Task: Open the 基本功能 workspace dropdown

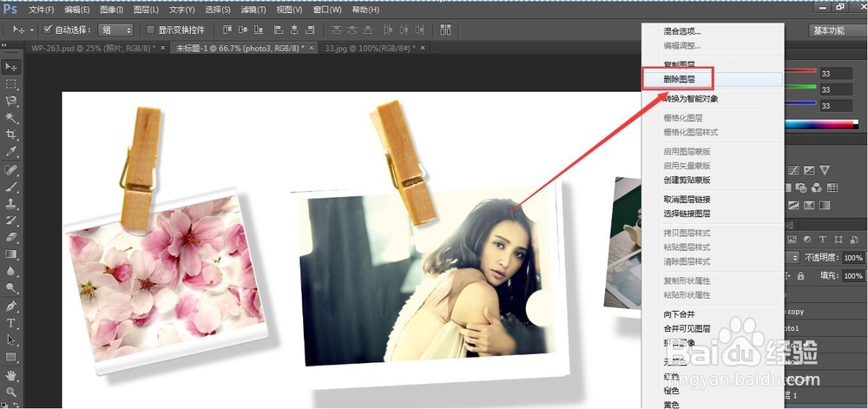Action: pyautogui.click(x=837, y=30)
